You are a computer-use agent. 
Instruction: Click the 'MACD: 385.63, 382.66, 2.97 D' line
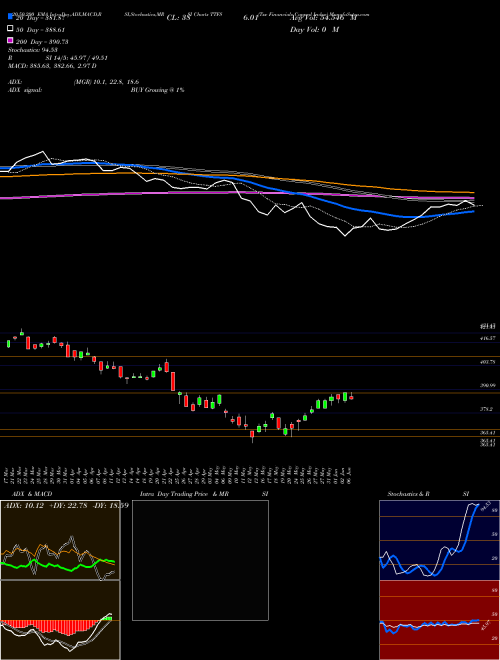[52, 66]
